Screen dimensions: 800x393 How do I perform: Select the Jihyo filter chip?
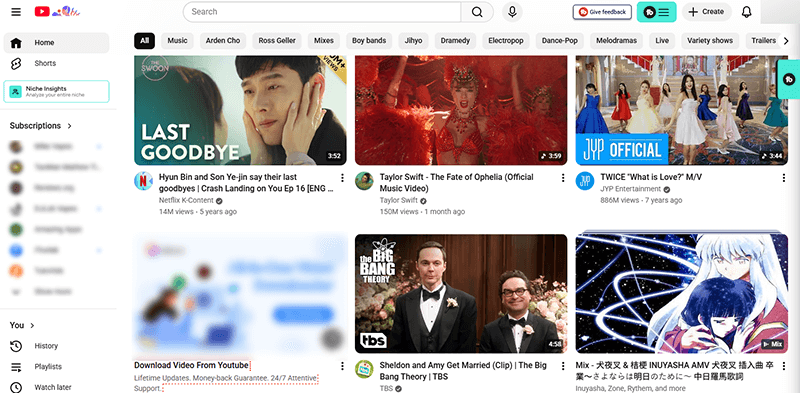pos(413,41)
